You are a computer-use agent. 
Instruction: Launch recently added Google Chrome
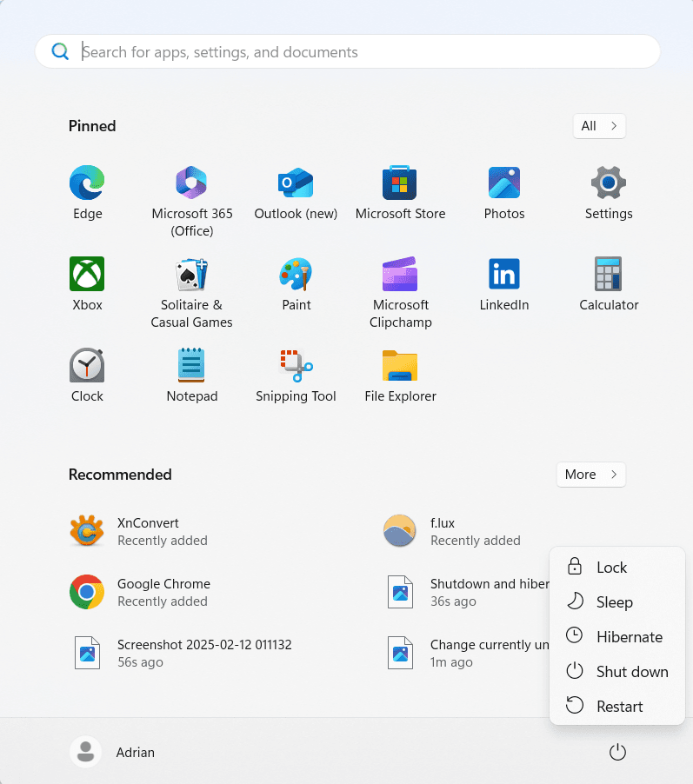tap(140, 592)
